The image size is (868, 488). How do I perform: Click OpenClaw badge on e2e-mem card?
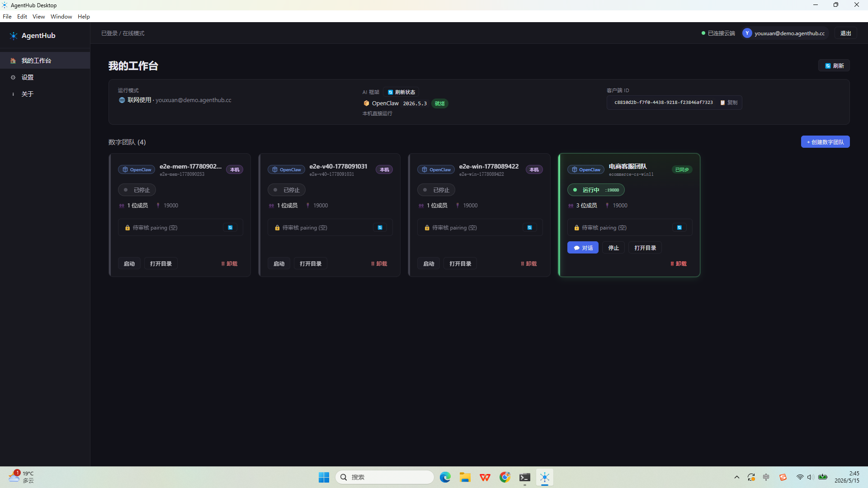(137, 170)
